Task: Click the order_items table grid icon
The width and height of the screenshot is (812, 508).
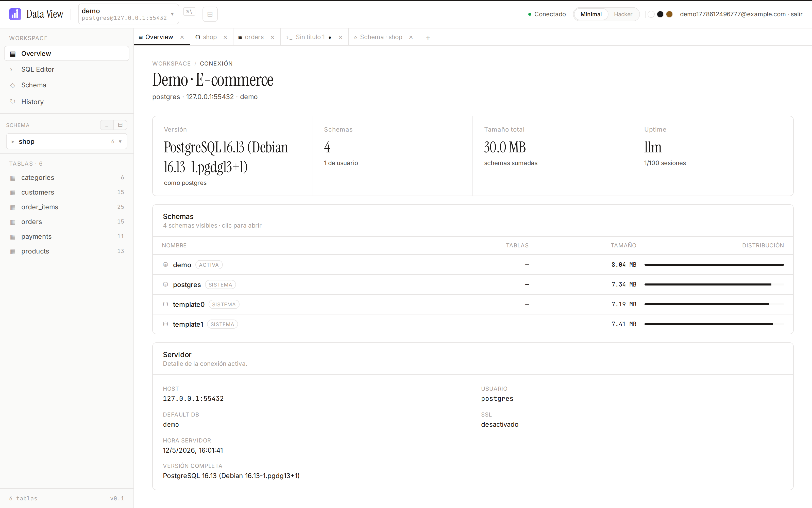Action: (13, 207)
